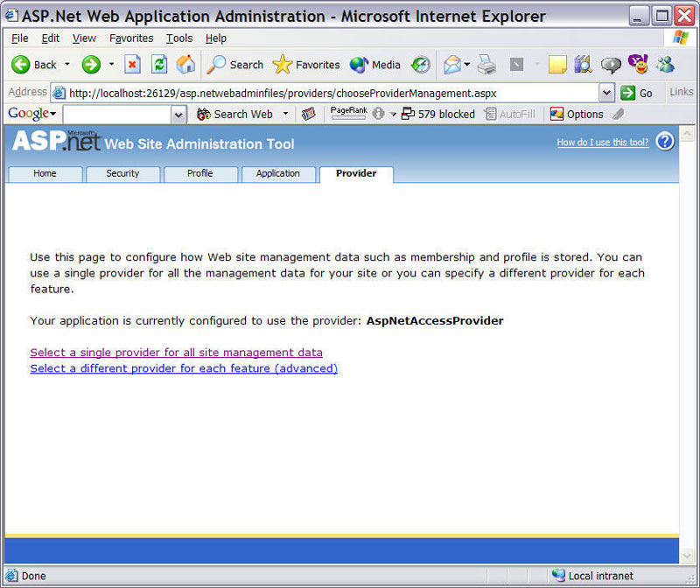Click the yellow note icon in the toolbar
The height and width of the screenshot is (588, 700).
(557, 65)
